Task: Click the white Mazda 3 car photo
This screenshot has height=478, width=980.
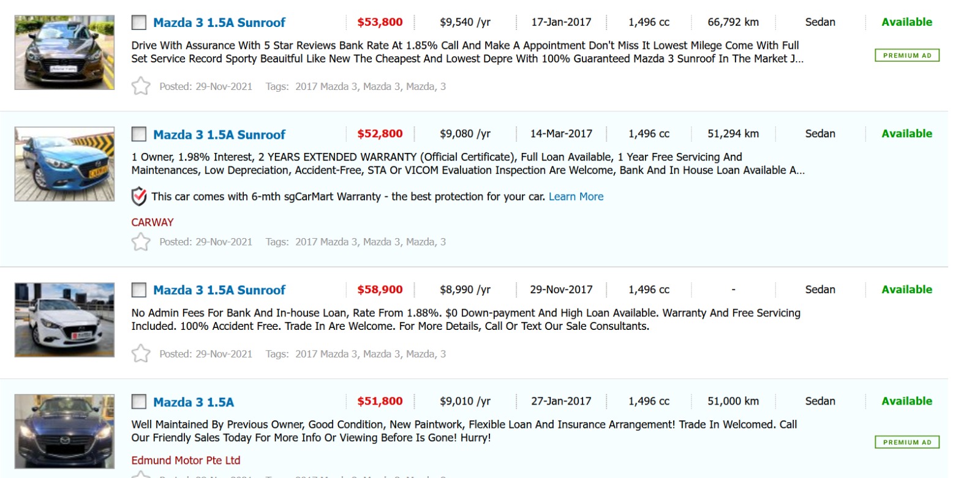Action: click(64, 319)
